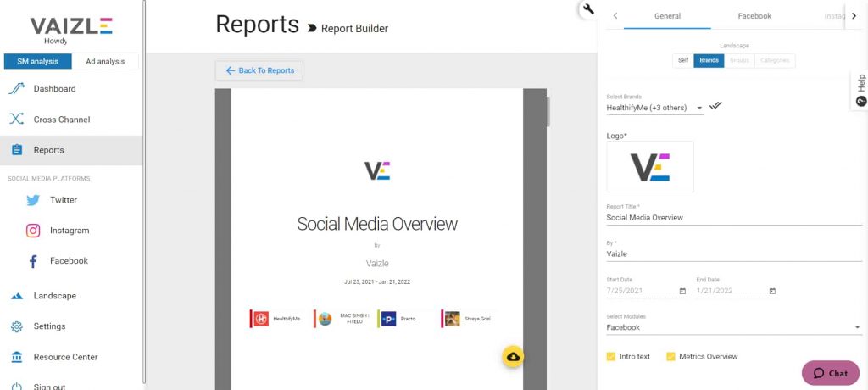Screen dimensions: 868x390
Task: Click the report preview scrollbar
Action: (x=548, y=112)
